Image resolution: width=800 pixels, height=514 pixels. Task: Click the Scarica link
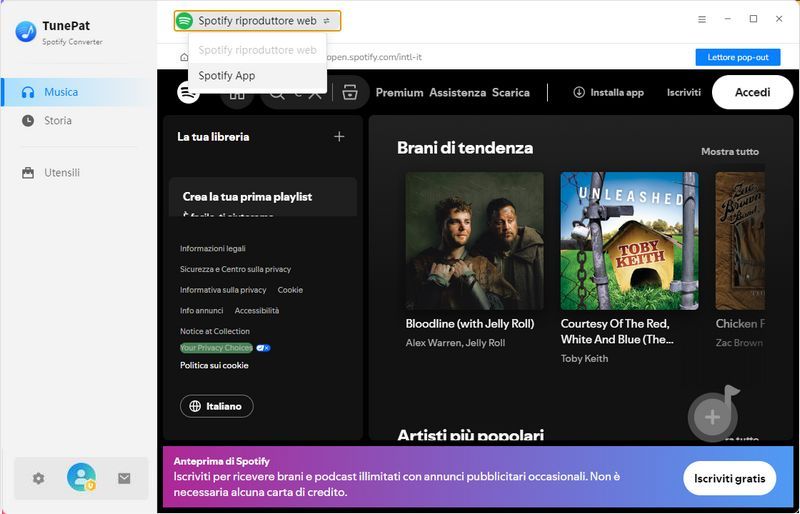[511, 92]
